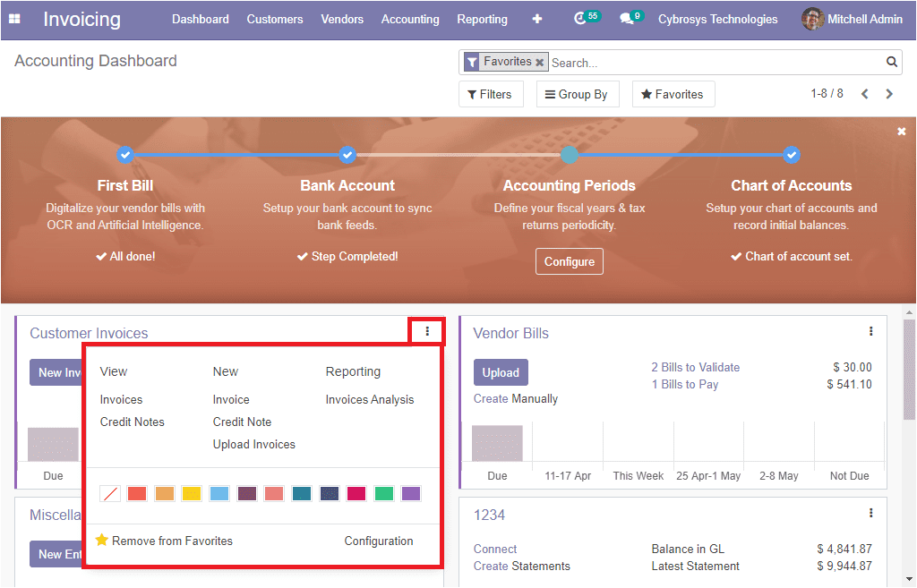This screenshot has width=917, height=588.
Task: Select fuchsia color swatch
Action: point(356,493)
